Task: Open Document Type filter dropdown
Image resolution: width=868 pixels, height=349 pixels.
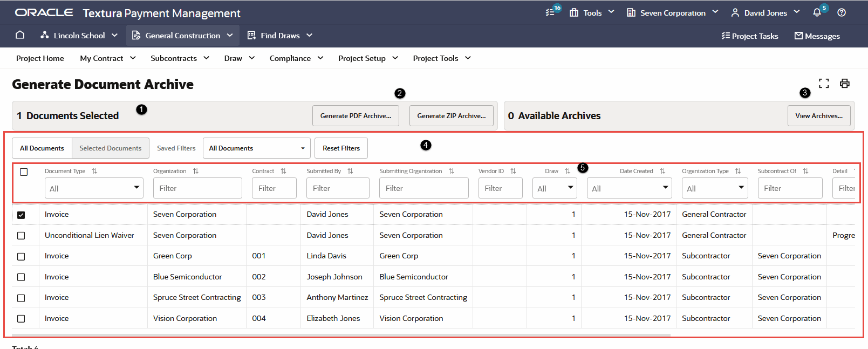Action: pyautogui.click(x=94, y=188)
